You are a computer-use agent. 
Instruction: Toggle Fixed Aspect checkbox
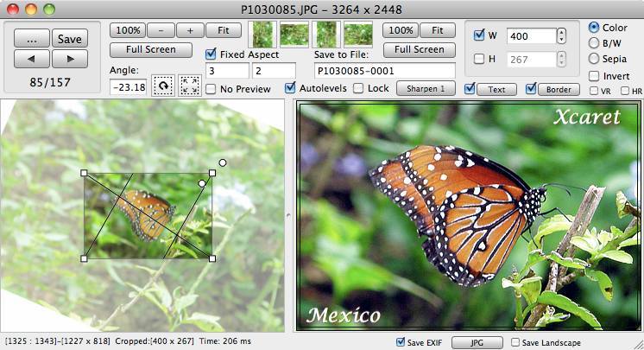click(x=211, y=54)
